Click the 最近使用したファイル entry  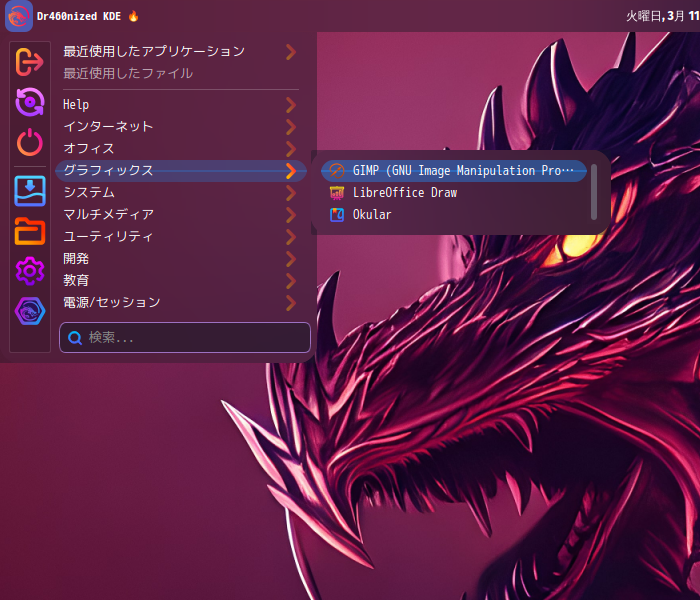click(x=180, y=74)
